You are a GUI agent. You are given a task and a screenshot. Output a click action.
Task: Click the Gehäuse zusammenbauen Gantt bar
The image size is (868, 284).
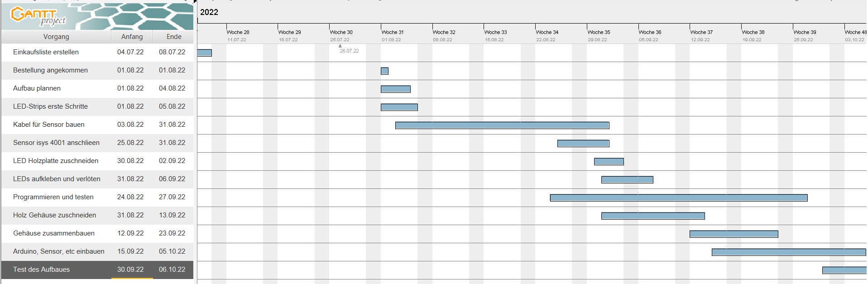[734, 234]
